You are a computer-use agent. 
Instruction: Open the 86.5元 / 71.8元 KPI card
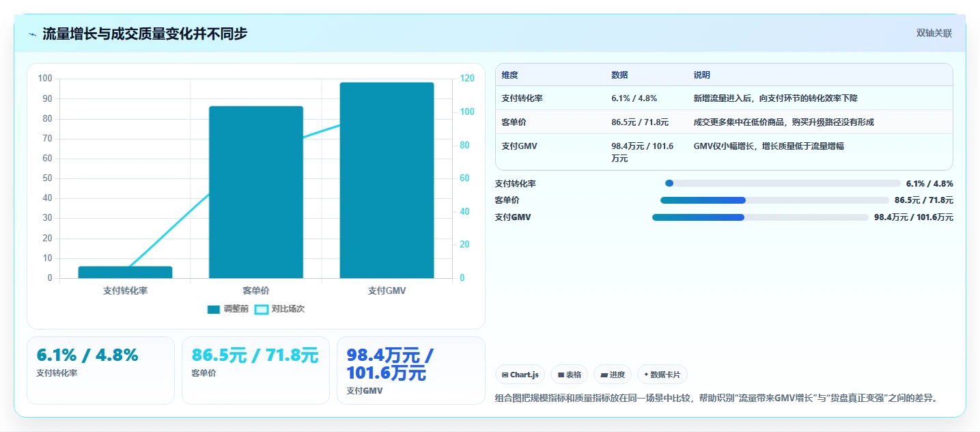coord(255,370)
